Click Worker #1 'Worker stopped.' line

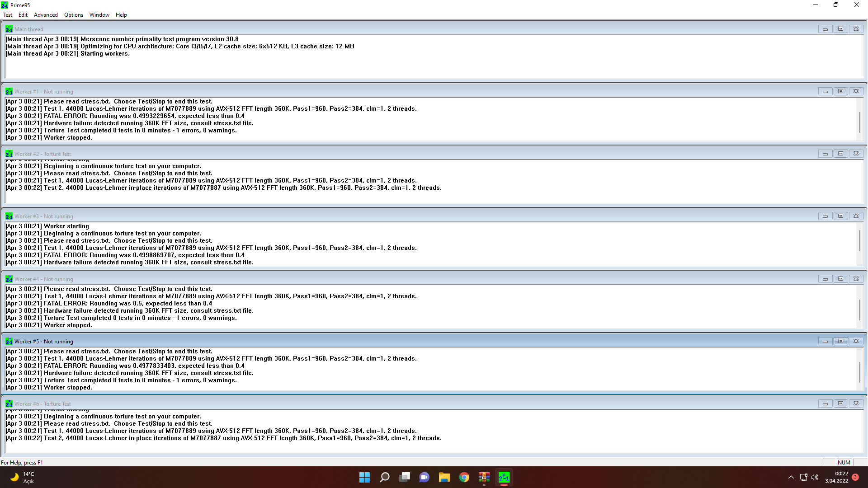tap(49, 138)
